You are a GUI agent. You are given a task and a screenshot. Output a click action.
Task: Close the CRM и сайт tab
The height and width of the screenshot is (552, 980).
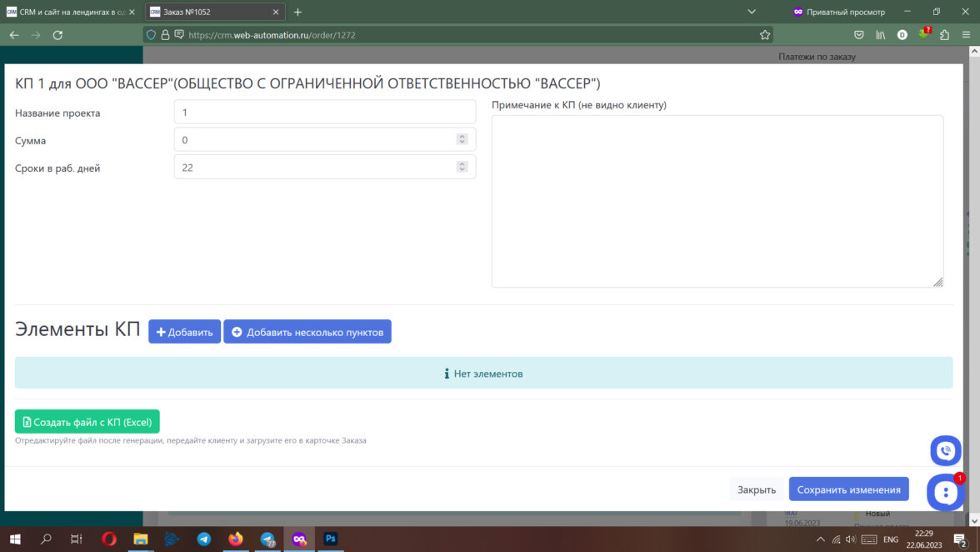132,12
